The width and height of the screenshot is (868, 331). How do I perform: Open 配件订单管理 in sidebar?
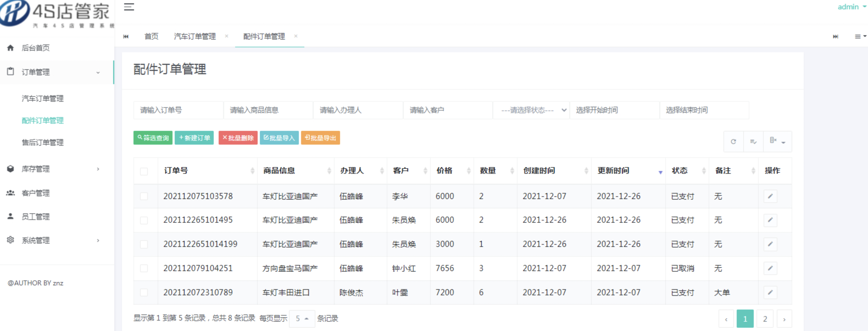[43, 120]
